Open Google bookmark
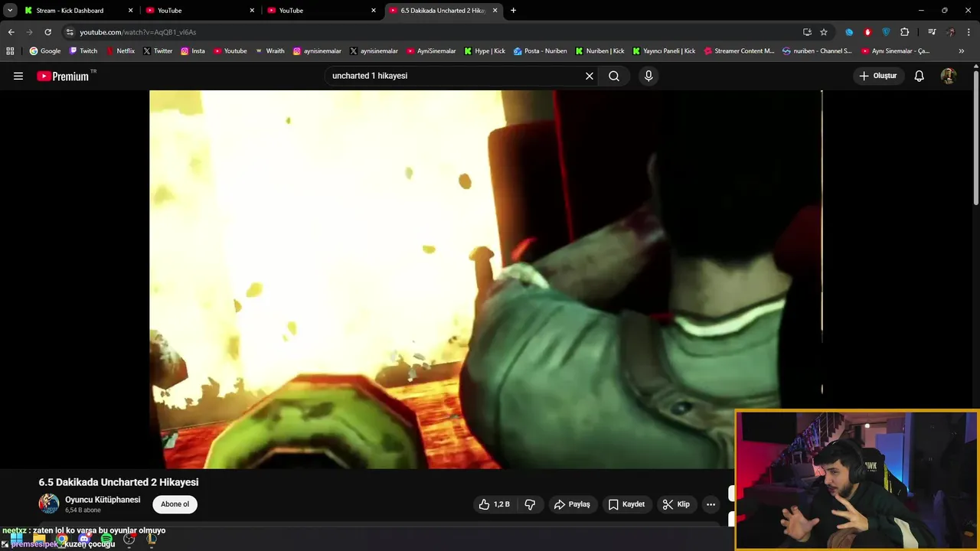980x551 pixels. click(45, 51)
